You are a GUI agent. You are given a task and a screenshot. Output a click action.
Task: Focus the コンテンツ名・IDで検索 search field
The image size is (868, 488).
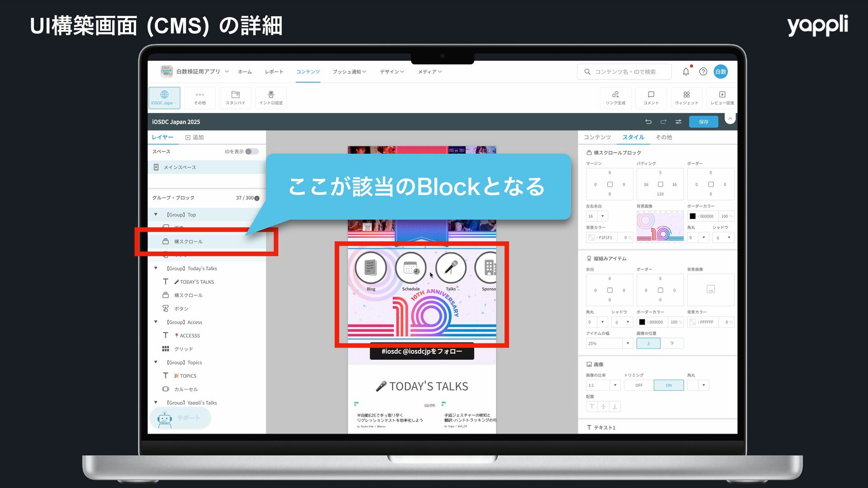624,72
